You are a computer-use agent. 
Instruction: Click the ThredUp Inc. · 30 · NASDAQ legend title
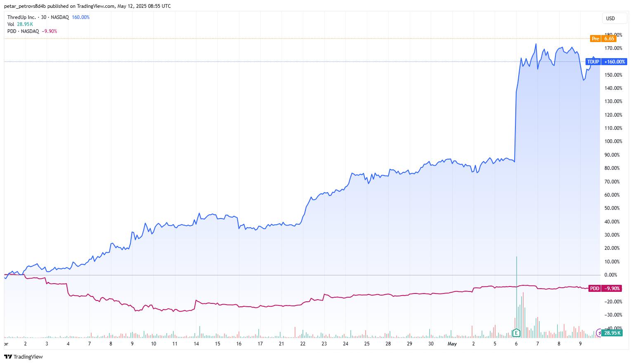pos(38,17)
